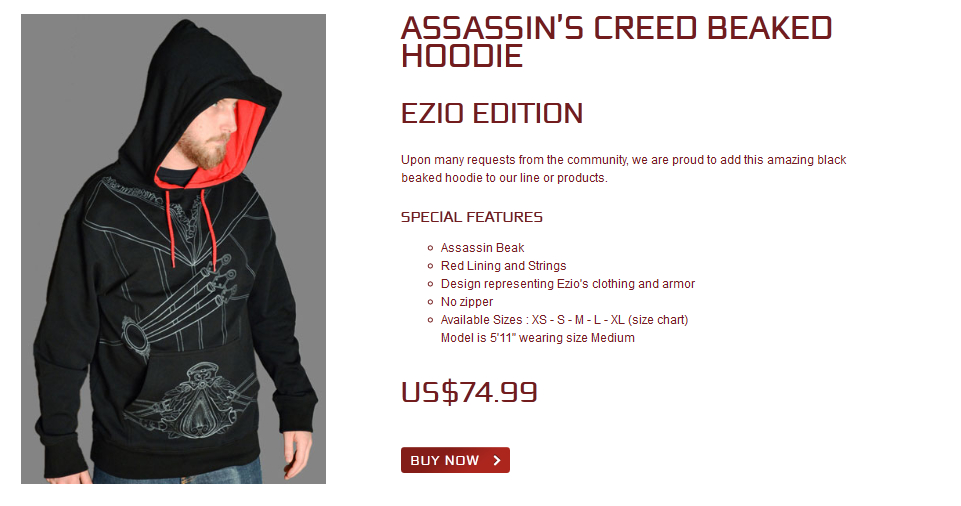Image resolution: width=961 pixels, height=506 pixels.
Task: Click the US$74.99 price
Action: pos(469,392)
